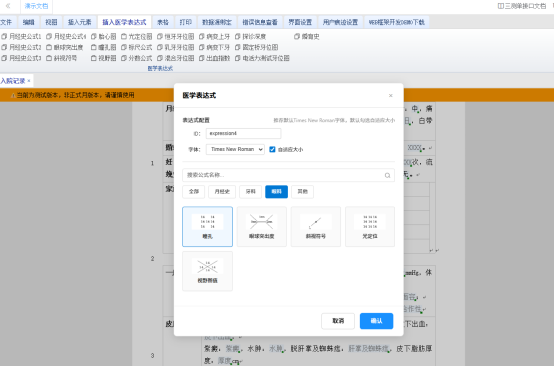554x366 pixels.
Task: Insert 胎心图 expression from ribbon
Action: [104, 36]
